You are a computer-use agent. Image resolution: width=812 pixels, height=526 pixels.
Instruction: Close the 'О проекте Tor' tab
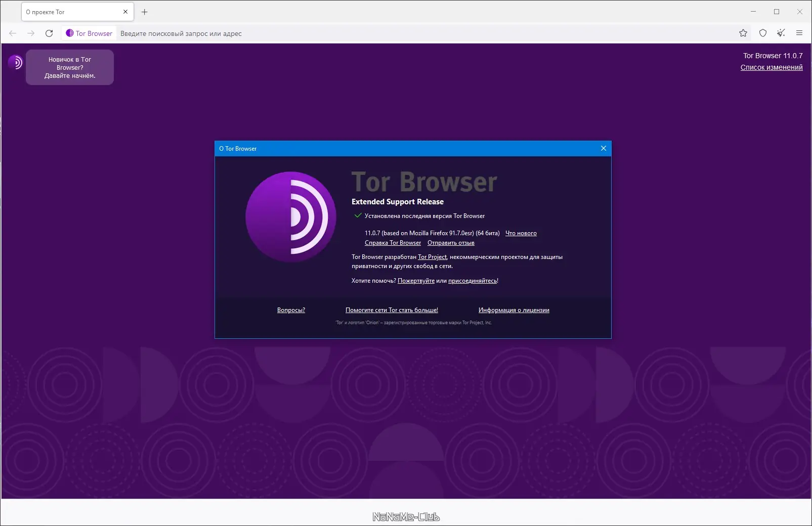(x=125, y=12)
